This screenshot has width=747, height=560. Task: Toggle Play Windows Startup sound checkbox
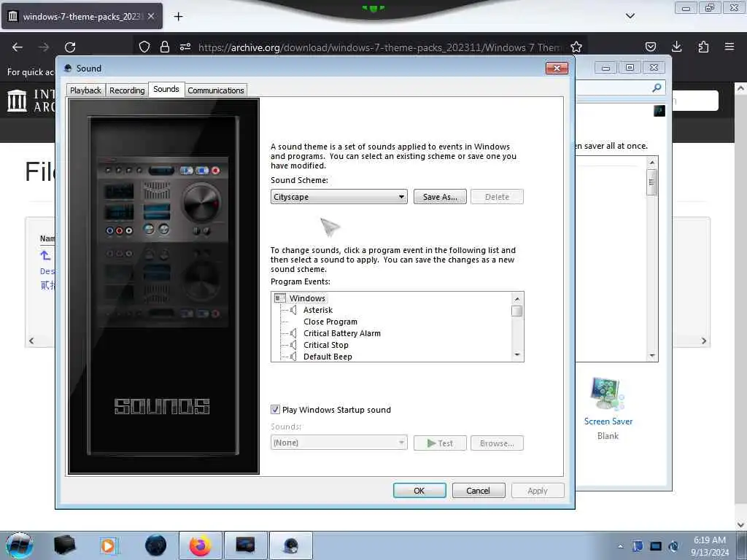(275, 410)
